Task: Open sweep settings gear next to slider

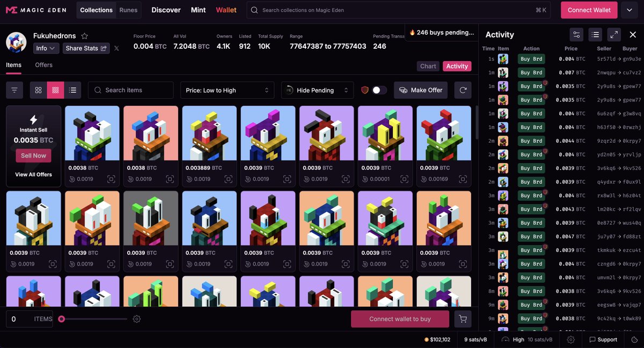Action: pyautogui.click(x=137, y=319)
